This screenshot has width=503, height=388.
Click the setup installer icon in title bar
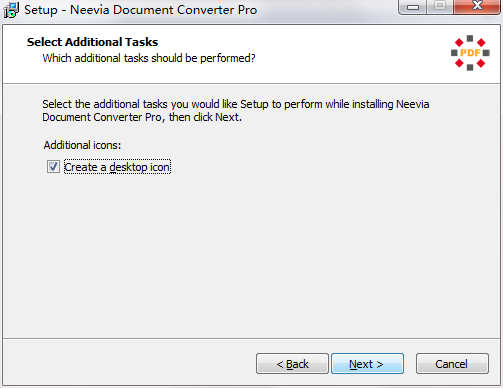pos(11,10)
